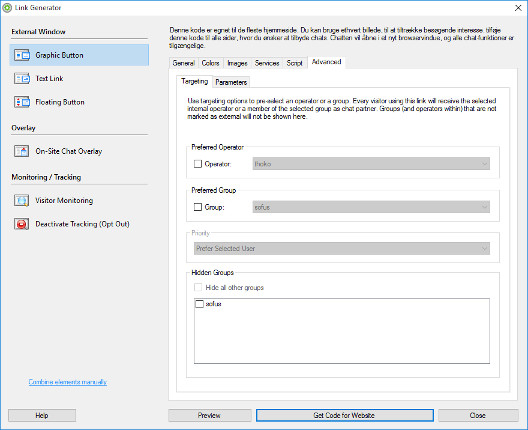This screenshot has height=430, width=528.
Task: Select the Visitor Monitoring icon
Action: tap(22, 200)
